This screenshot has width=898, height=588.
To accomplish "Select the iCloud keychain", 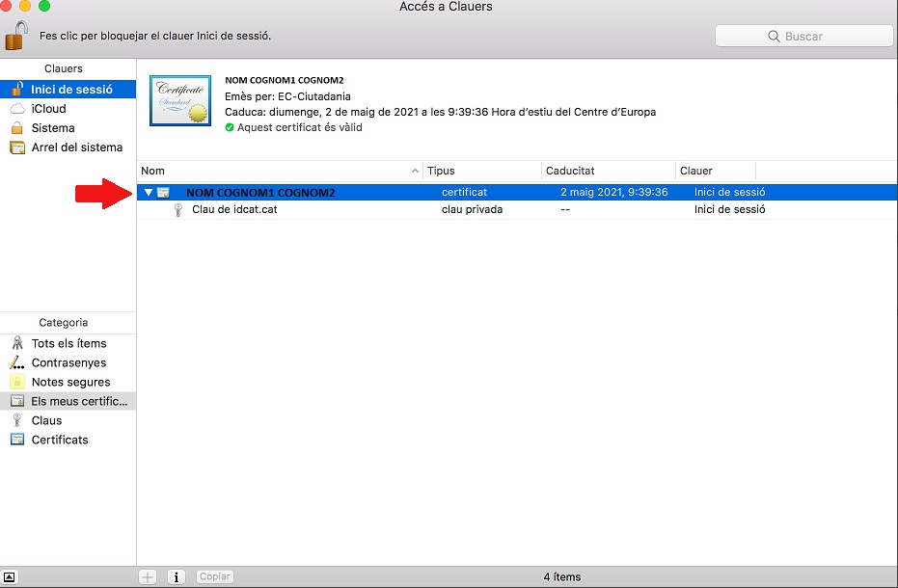I will click(x=48, y=109).
